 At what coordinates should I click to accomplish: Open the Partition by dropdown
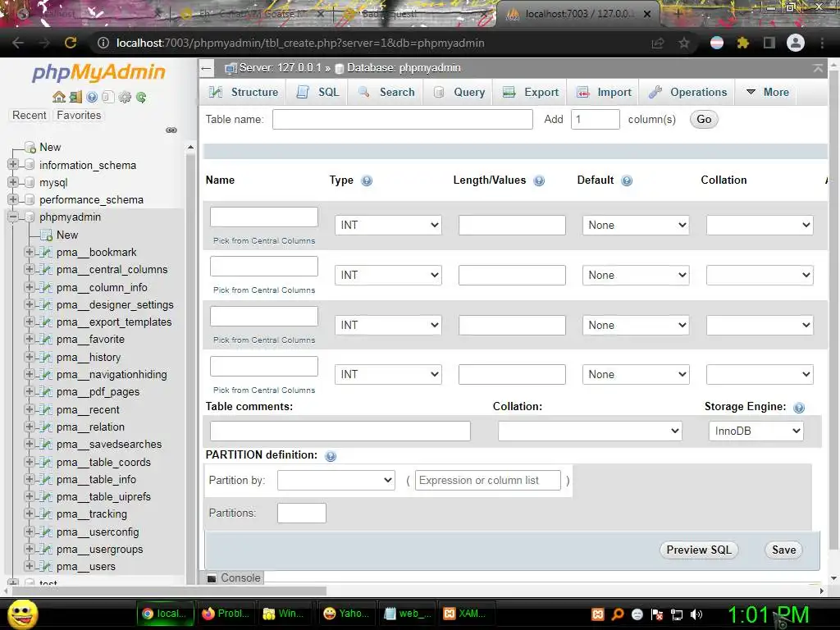tap(336, 480)
